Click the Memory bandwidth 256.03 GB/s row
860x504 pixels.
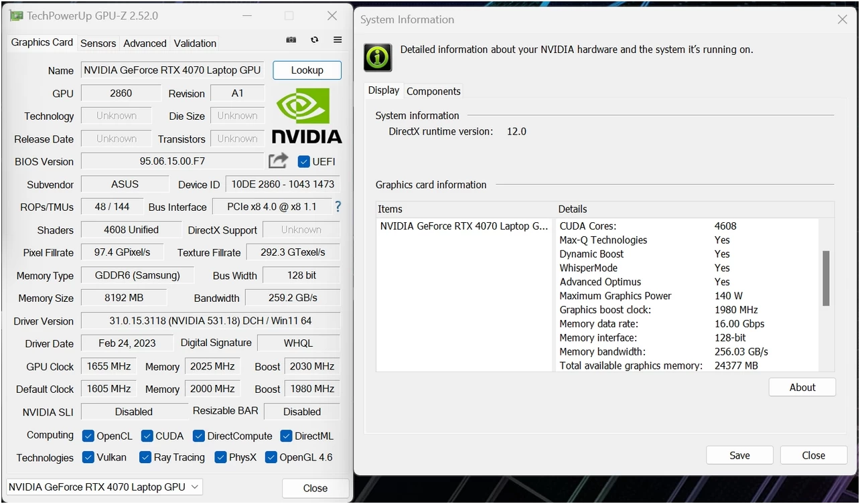point(687,351)
